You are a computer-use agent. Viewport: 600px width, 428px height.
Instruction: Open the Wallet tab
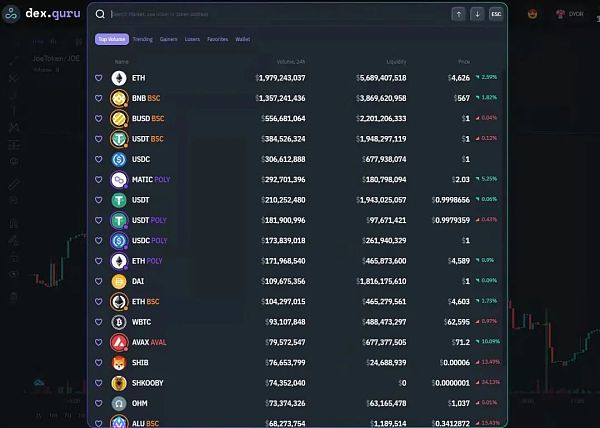(243, 39)
